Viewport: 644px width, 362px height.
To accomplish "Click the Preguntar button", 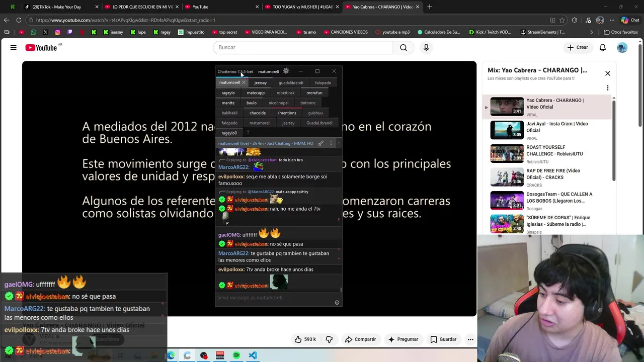I will coord(403,339).
